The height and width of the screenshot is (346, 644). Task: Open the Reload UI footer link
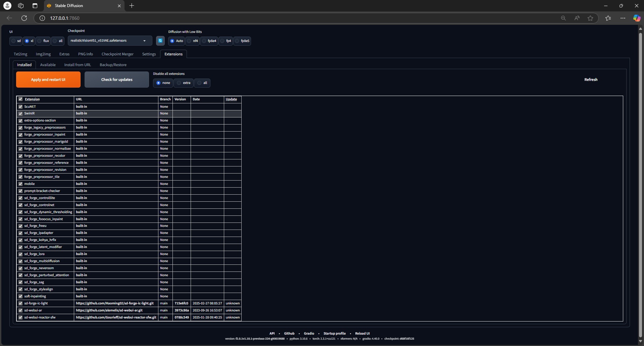click(x=362, y=334)
